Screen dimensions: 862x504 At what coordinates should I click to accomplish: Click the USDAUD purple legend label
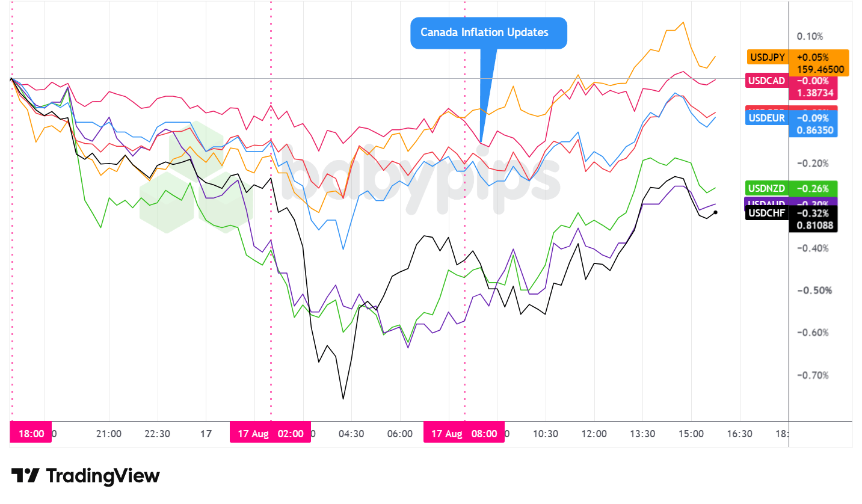pos(768,203)
